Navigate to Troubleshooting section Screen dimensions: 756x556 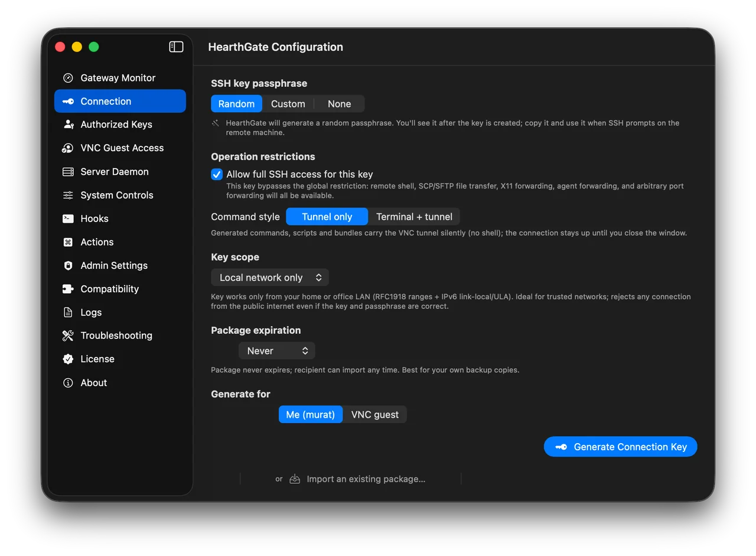[120, 336]
